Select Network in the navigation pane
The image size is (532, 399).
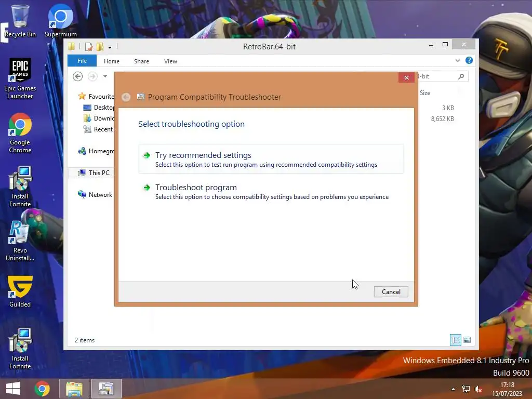(95, 194)
